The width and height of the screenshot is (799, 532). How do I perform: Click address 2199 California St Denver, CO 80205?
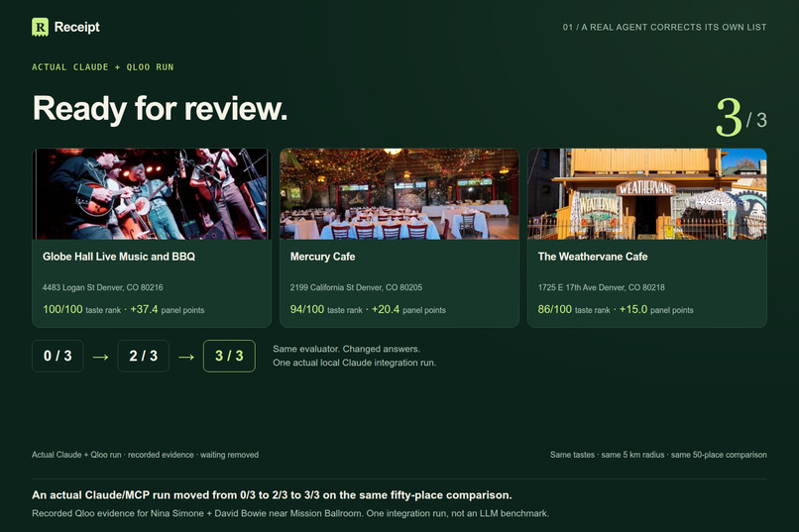356,287
